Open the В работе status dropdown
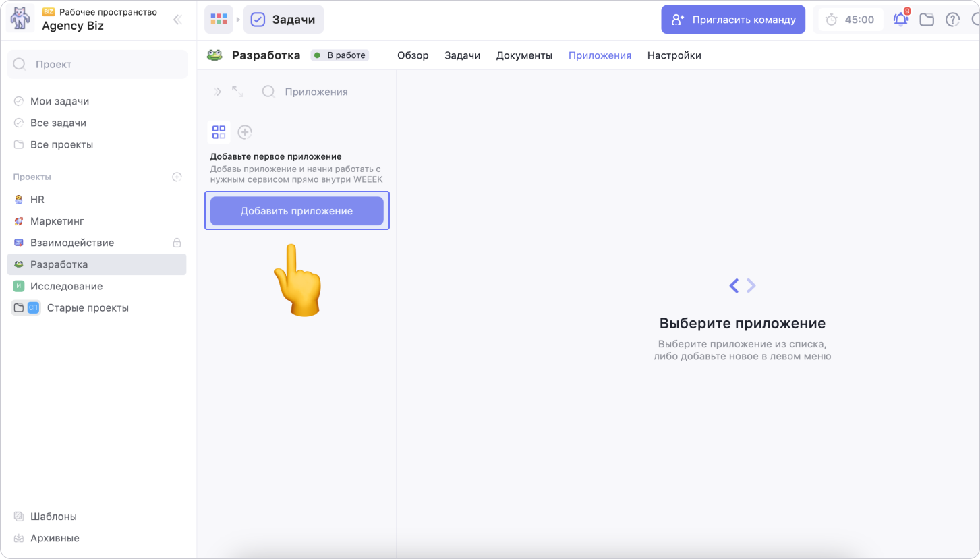The width and height of the screenshot is (980, 559). coord(340,55)
